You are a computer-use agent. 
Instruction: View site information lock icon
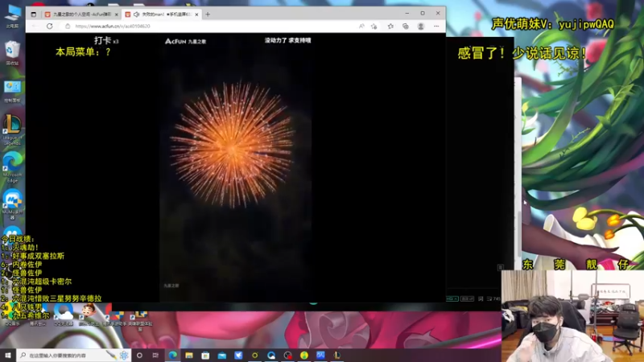(68, 27)
